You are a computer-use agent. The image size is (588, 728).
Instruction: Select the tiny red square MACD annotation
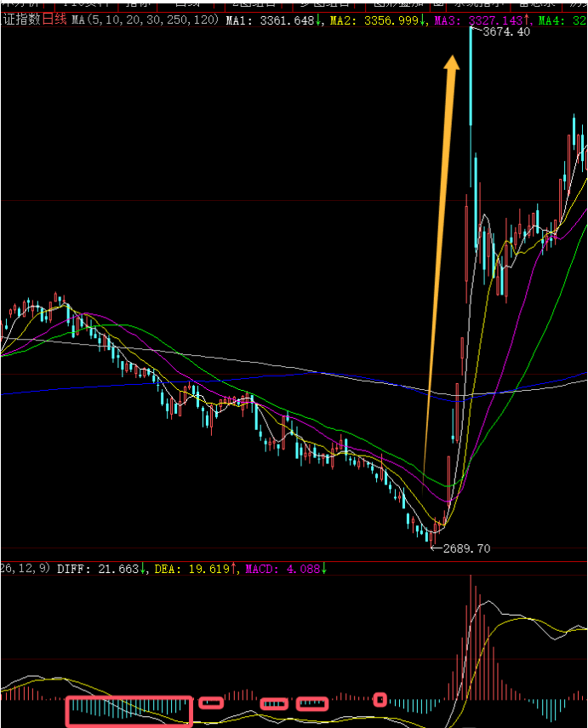pos(380,700)
